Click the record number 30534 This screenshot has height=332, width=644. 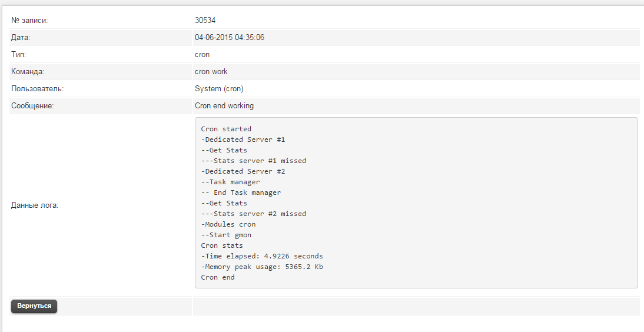(205, 21)
